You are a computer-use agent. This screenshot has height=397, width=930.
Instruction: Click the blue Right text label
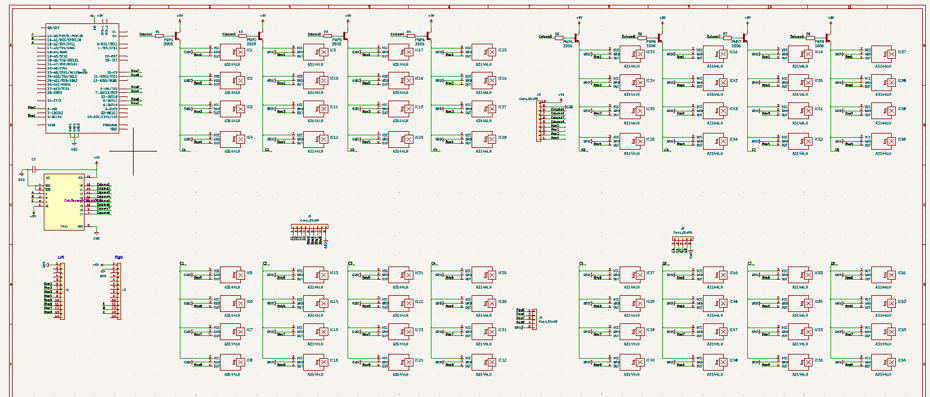119,257
